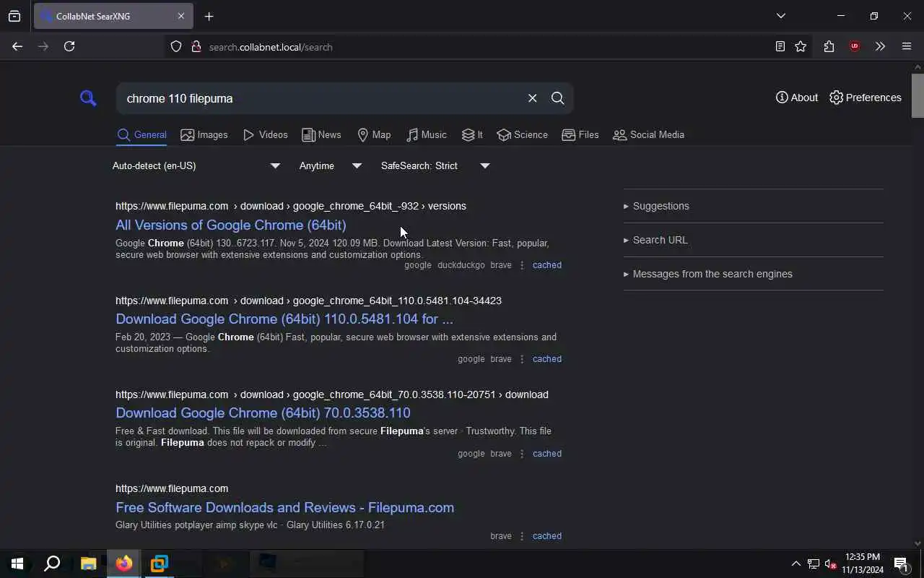Switch to the Music tab

pyautogui.click(x=426, y=135)
